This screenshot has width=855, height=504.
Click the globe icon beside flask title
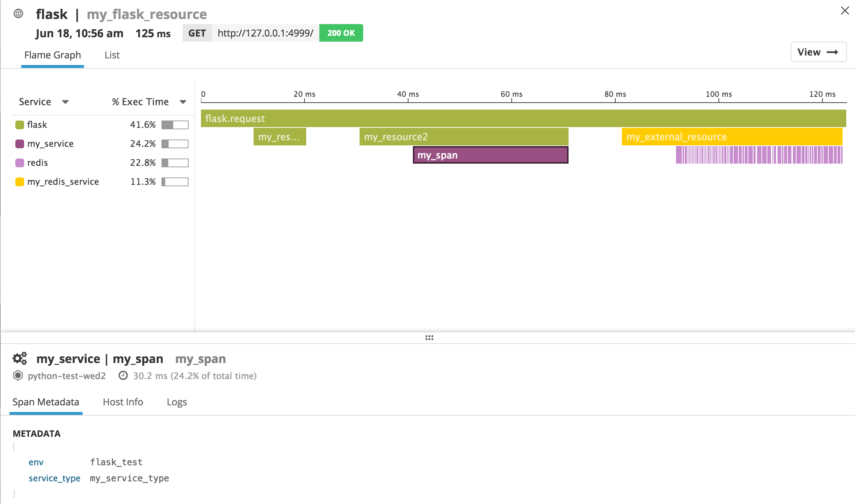(x=18, y=14)
